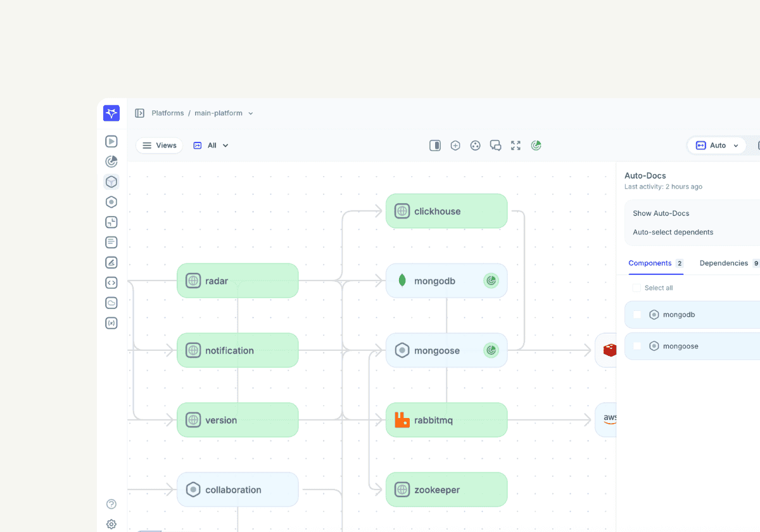Click the add-node plus circle icon
This screenshot has height=532, width=760.
pyautogui.click(x=455, y=146)
